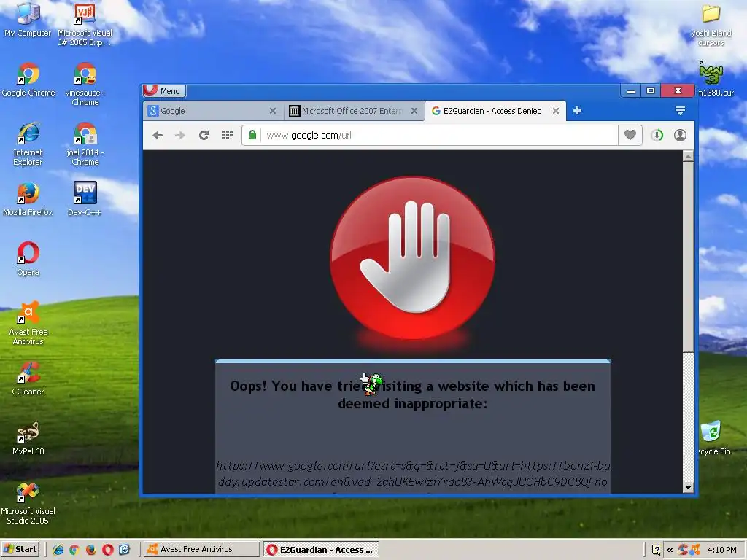This screenshot has width=747, height=560.
Task: Open the joel 2014 - Chrome shortcut
Action: click(x=85, y=144)
